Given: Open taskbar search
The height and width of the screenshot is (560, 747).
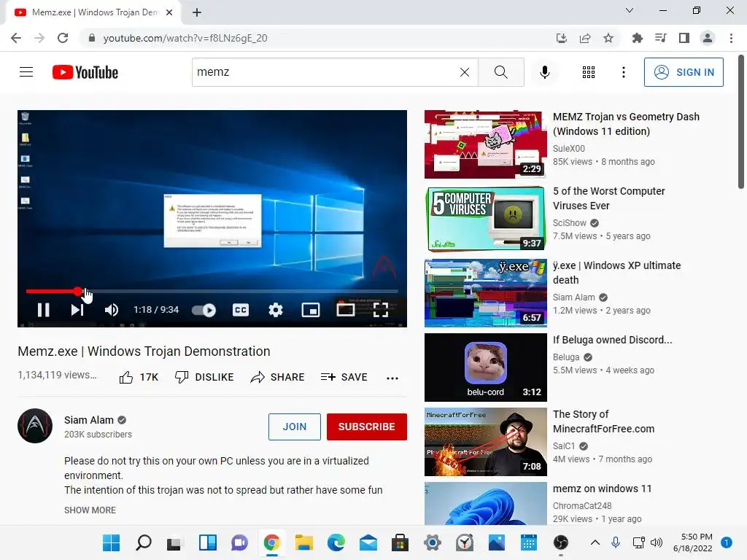Looking at the screenshot, I should click(144, 542).
